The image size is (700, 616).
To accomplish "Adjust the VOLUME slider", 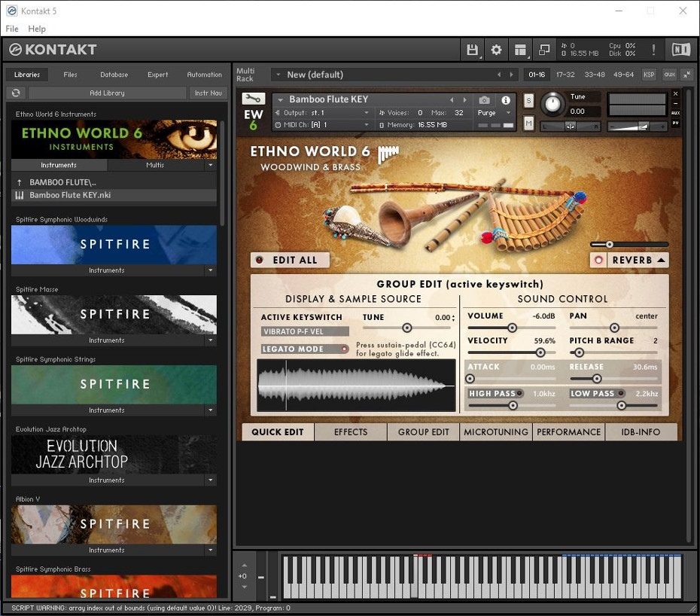I will pos(512,328).
